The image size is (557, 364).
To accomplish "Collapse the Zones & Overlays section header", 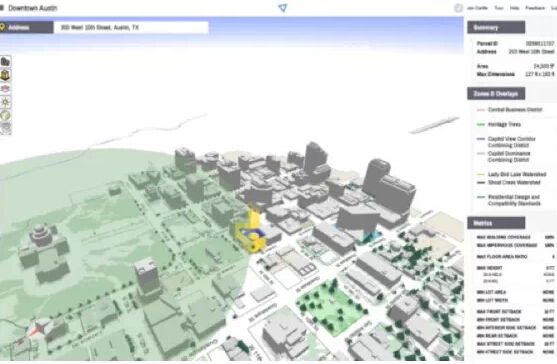I will pyautogui.click(x=496, y=94).
